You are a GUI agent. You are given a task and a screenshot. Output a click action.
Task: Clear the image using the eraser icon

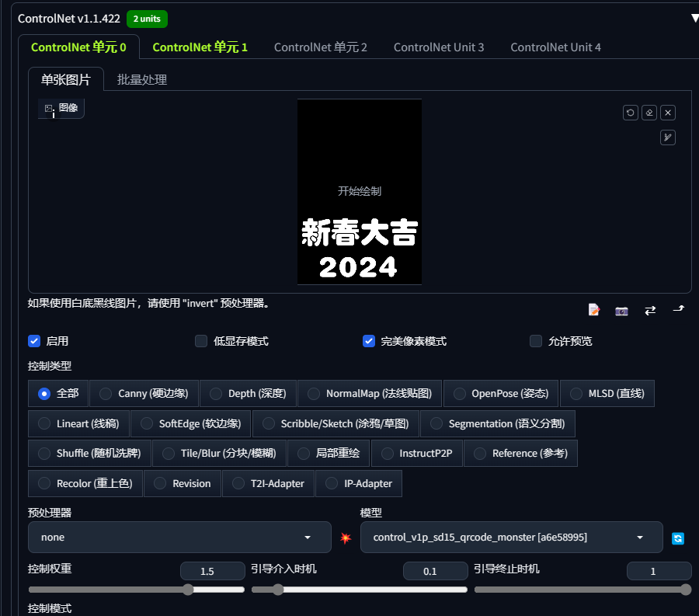click(649, 113)
